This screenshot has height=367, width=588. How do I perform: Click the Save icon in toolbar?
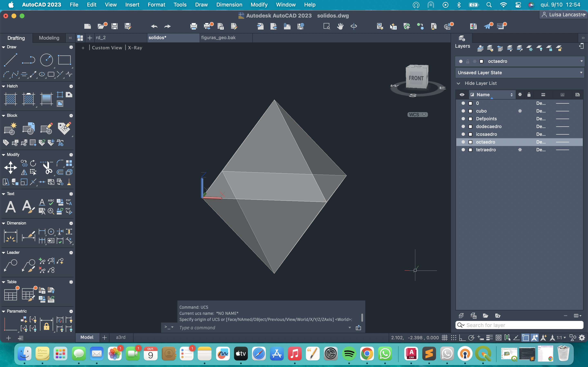pyautogui.click(x=115, y=26)
